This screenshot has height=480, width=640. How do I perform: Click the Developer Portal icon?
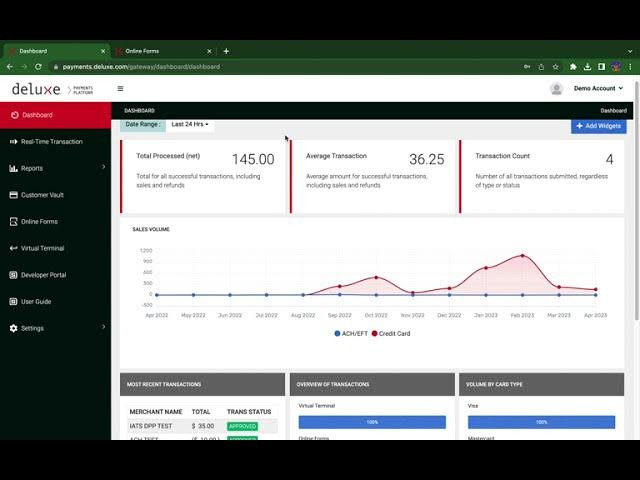click(13, 275)
